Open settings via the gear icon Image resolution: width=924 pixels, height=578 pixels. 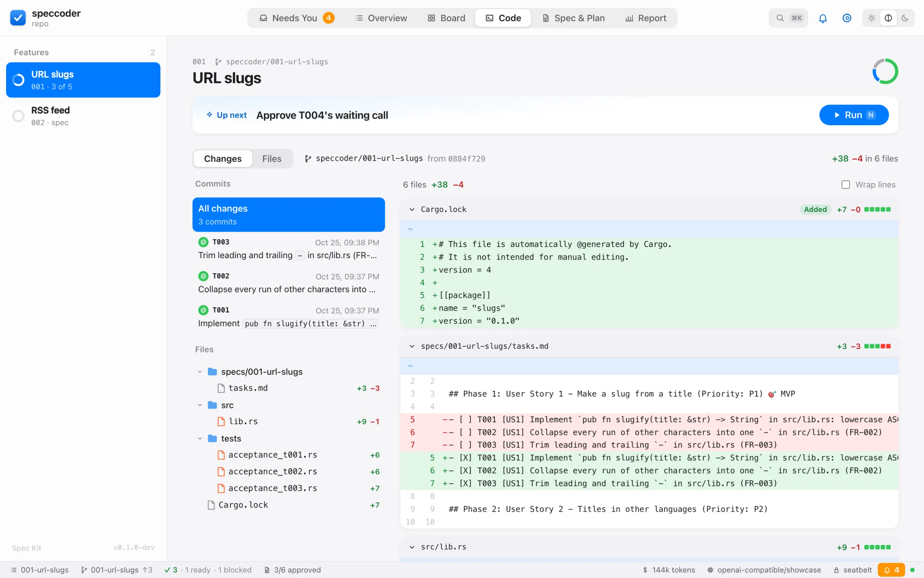pos(847,18)
